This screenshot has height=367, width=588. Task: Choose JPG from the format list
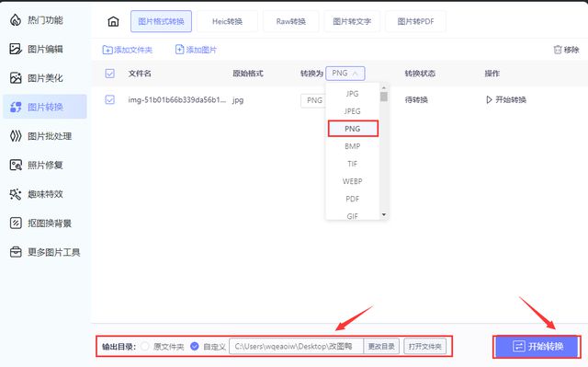(353, 94)
